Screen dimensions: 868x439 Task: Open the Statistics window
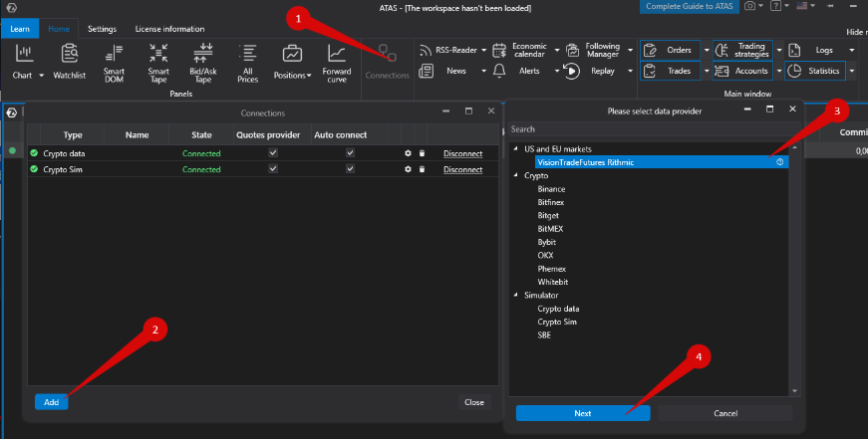click(x=815, y=71)
